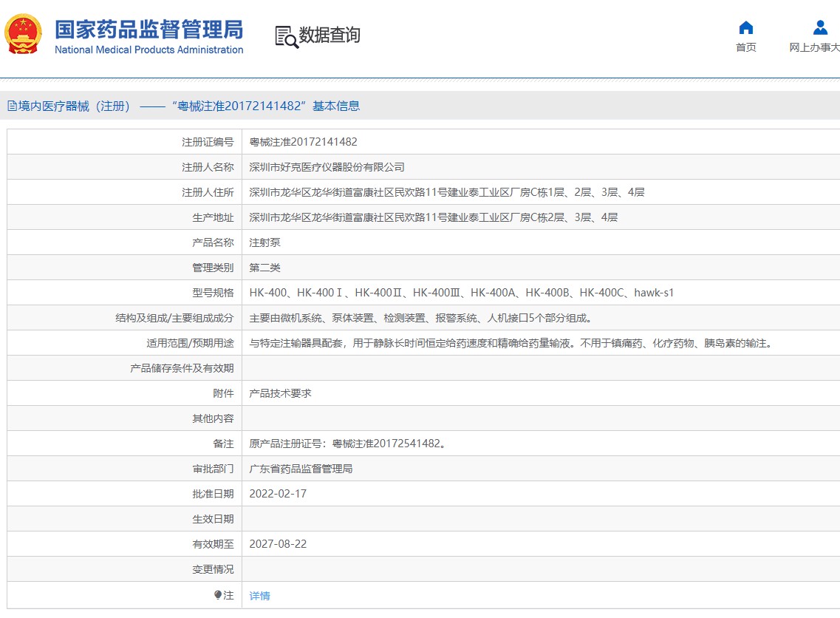Click the 型号规格 row label
Screen dimensions: 840x618
214,293
